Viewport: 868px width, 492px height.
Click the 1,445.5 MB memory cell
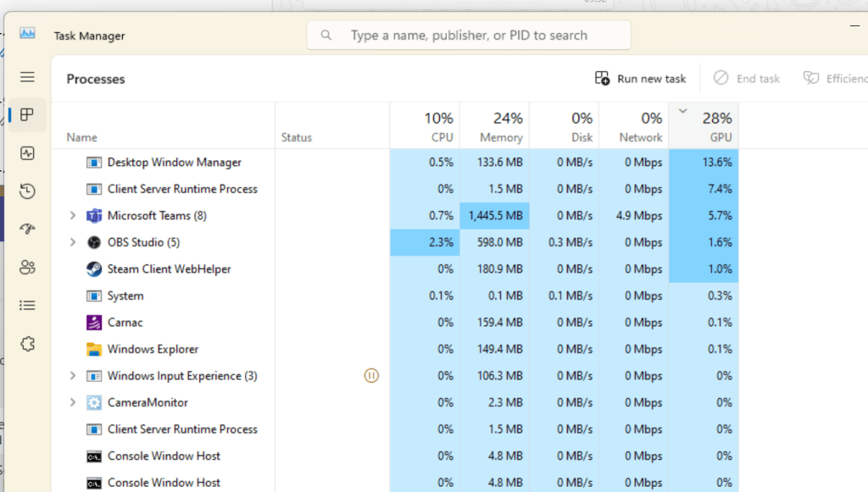click(494, 216)
